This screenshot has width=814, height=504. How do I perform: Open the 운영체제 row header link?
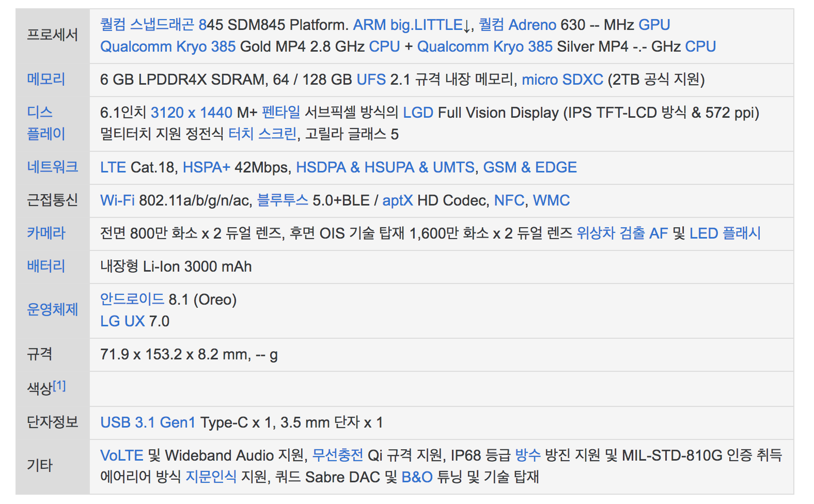[x=52, y=310]
